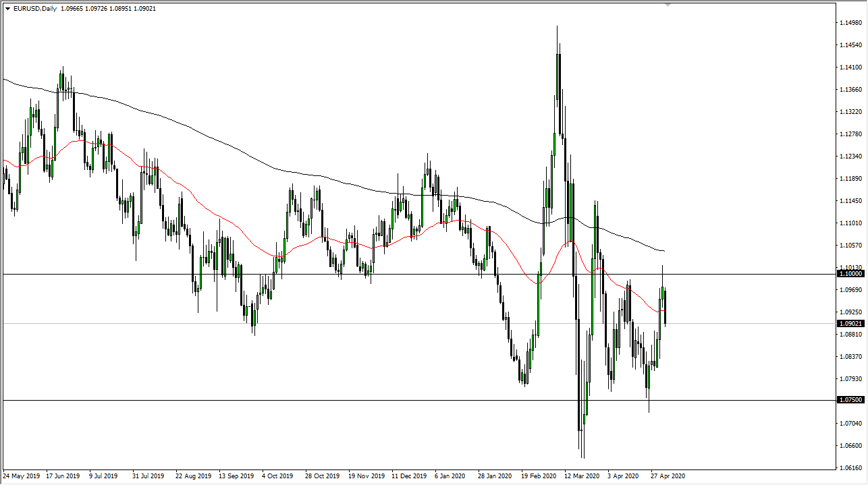The height and width of the screenshot is (485, 868).
Task: Click the 12 Mar 2020 date label
Action: 582,476
